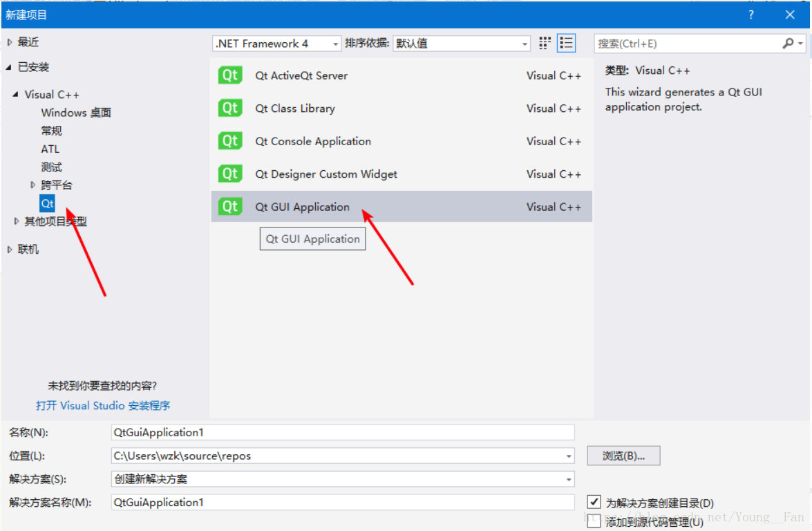Select Qt Console Application template
812x531 pixels.
(402, 141)
